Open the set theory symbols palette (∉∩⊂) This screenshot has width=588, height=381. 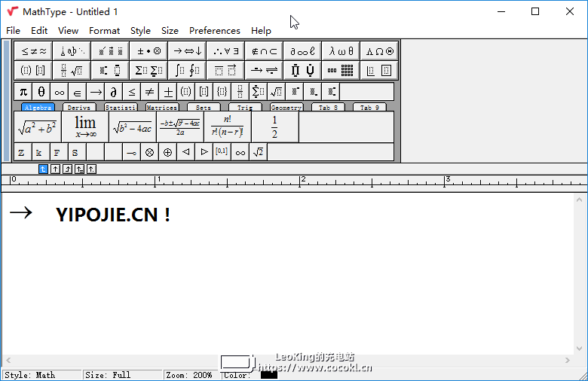264,51
